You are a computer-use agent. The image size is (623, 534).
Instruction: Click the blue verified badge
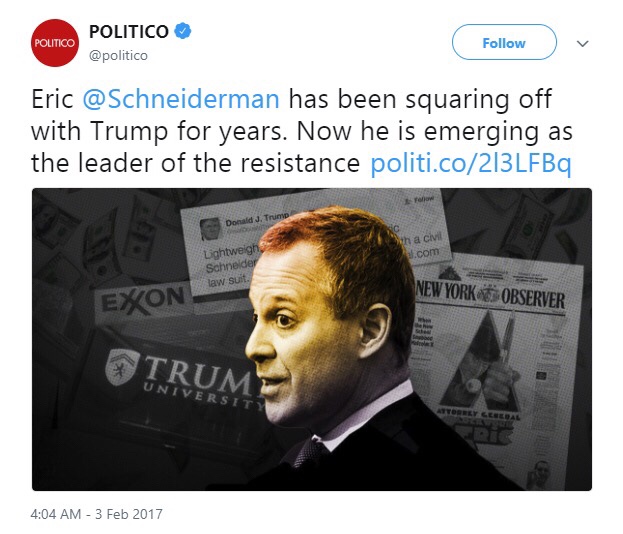coord(181,33)
